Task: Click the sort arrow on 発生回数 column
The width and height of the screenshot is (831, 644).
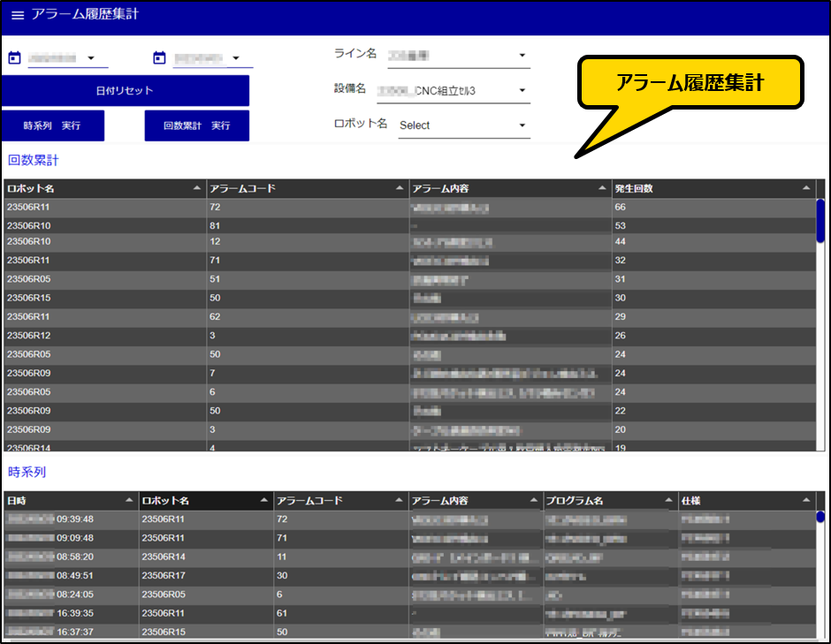Action: click(x=804, y=187)
